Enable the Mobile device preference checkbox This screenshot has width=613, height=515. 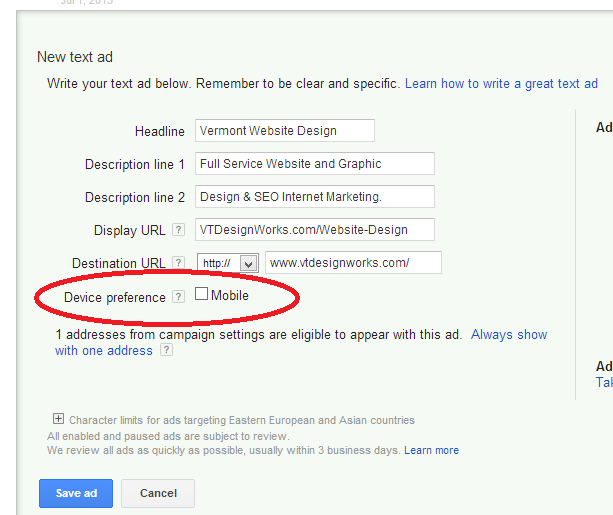(201, 294)
